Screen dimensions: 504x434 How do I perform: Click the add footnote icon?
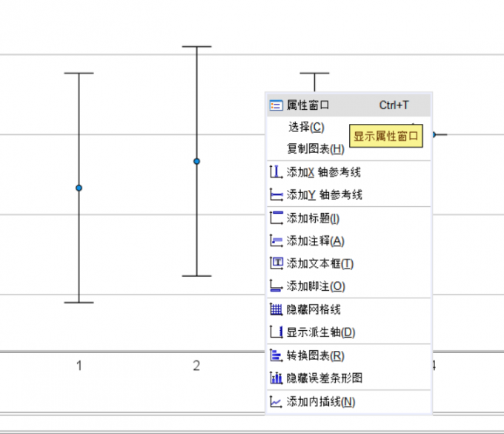coord(276,286)
